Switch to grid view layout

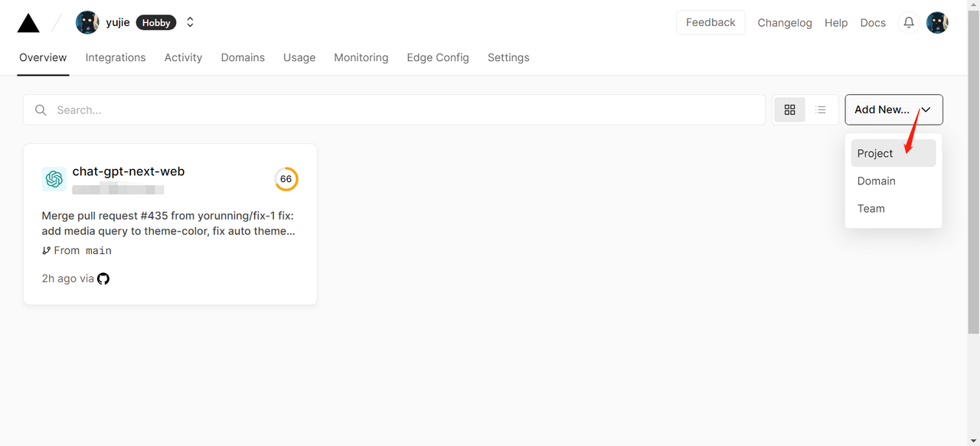tap(790, 110)
